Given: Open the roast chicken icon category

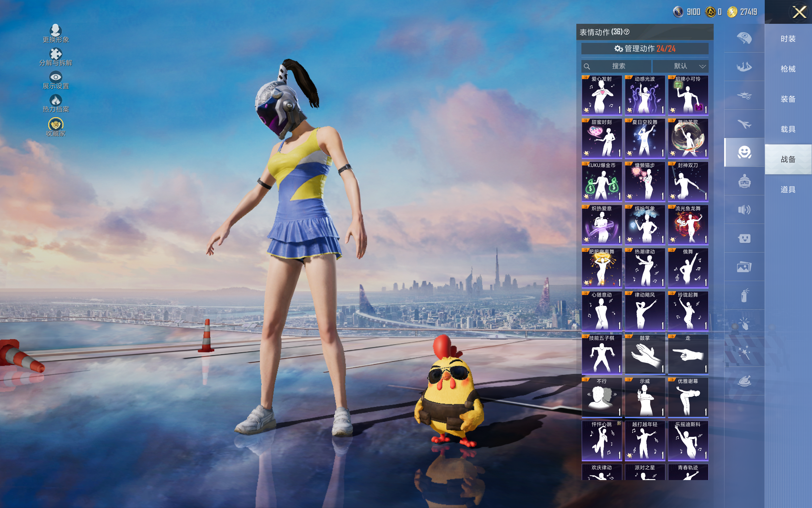Looking at the screenshot, I should [x=744, y=381].
